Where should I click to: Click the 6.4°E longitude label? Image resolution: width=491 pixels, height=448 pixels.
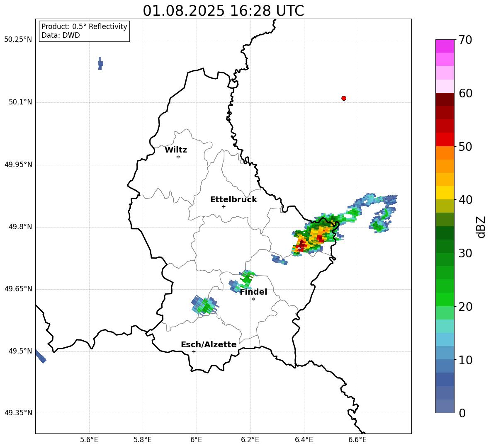point(304,440)
